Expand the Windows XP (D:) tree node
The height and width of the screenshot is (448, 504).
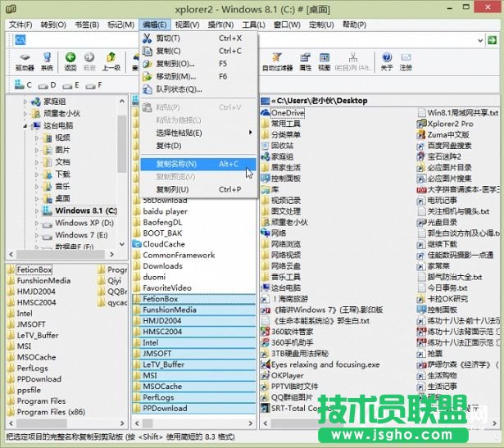[36, 223]
